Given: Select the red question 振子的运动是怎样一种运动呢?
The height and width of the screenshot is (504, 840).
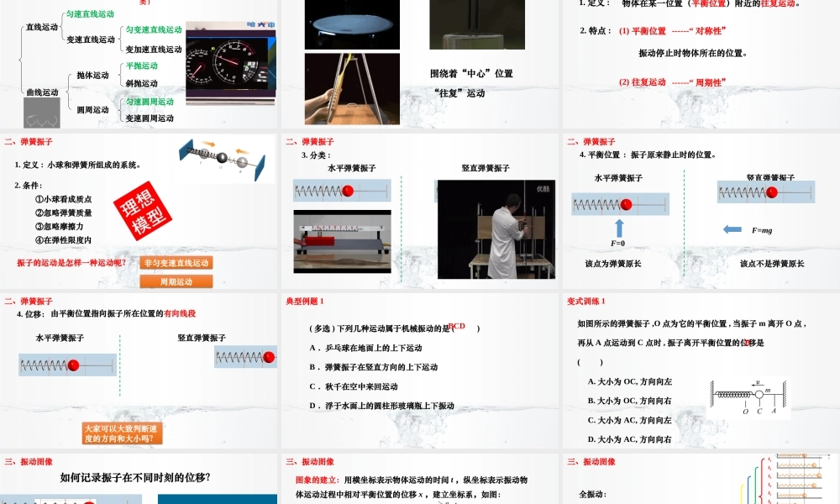Looking at the screenshot, I should 71,262.
